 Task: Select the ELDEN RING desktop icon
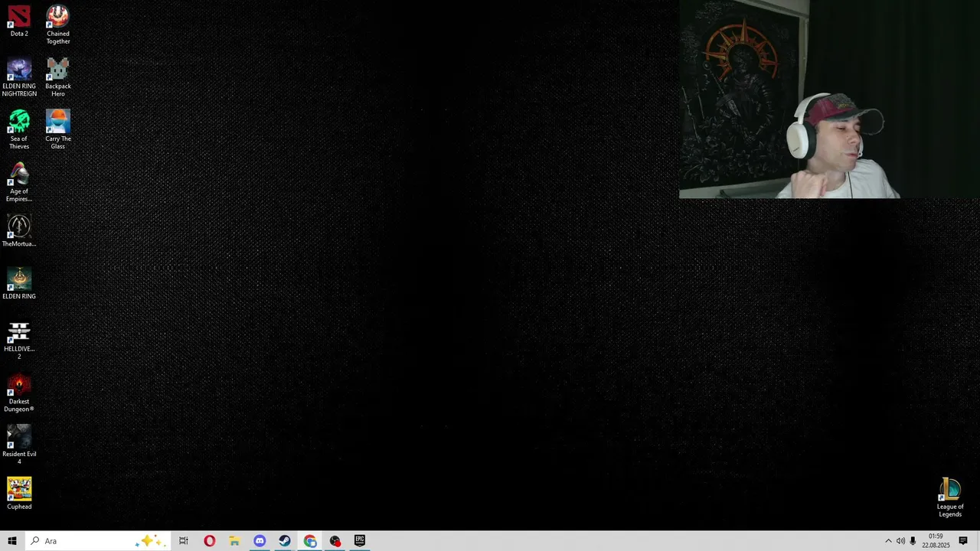(x=19, y=284)
